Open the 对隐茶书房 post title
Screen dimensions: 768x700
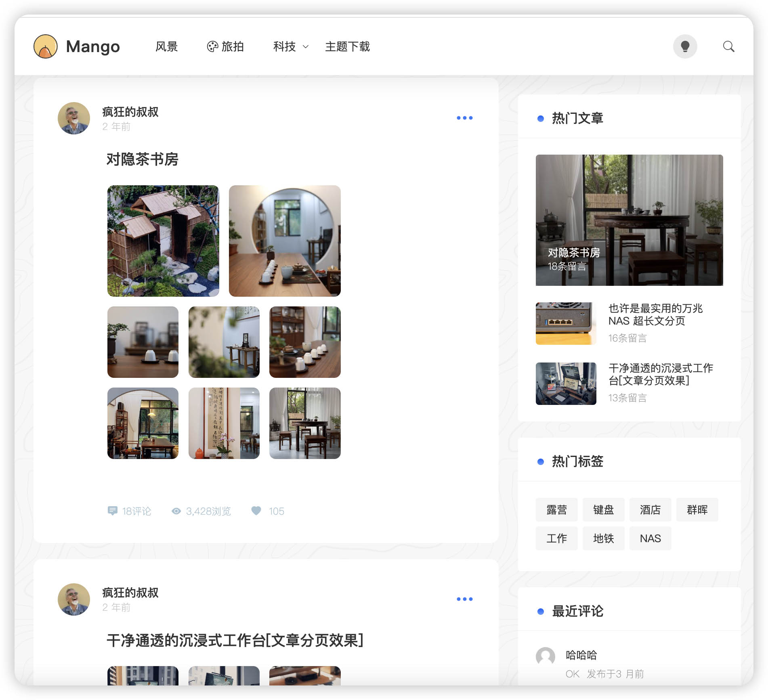[x=143, y=159]
